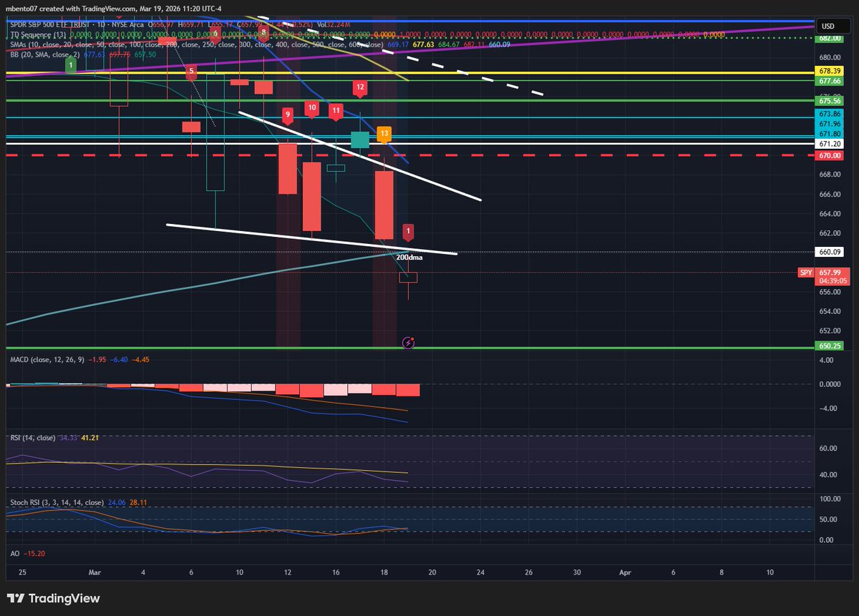Click the MACD value -1.95
Screen dimensions: 859x616
click(x=97, y=359)
